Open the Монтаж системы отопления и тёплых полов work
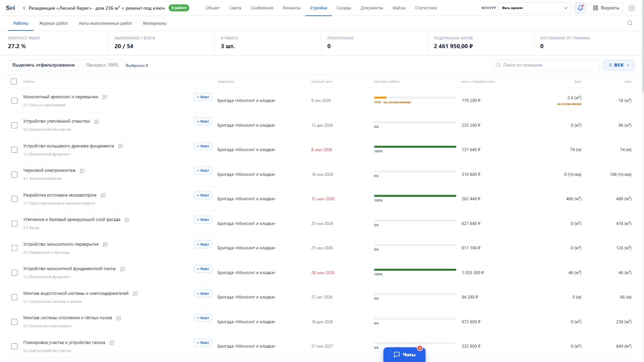The width and height of the screenshot is (644, 362). pos(67,318)
